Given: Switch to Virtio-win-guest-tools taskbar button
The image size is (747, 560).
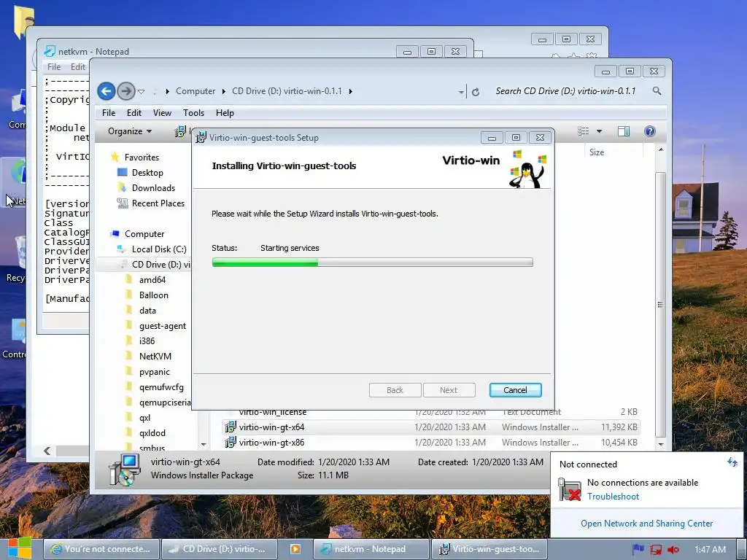Looking at the screenshot, I should [489, 549].
